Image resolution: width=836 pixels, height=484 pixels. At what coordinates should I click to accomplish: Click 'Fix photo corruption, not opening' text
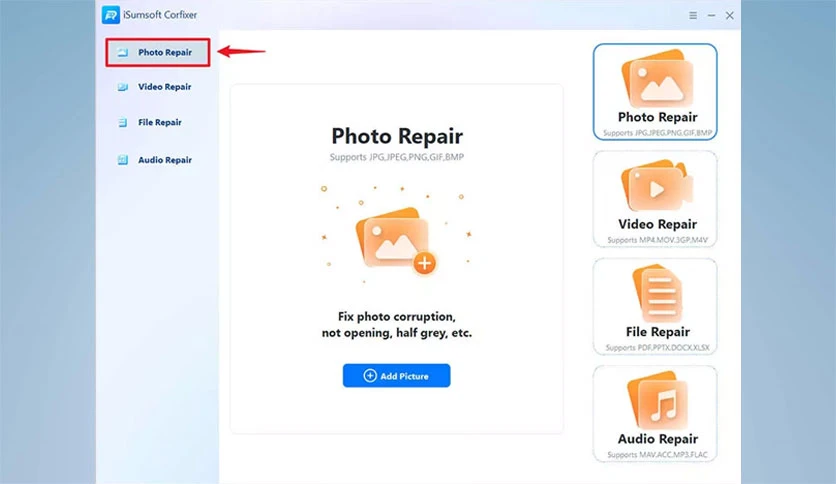[x=397, y=325]
